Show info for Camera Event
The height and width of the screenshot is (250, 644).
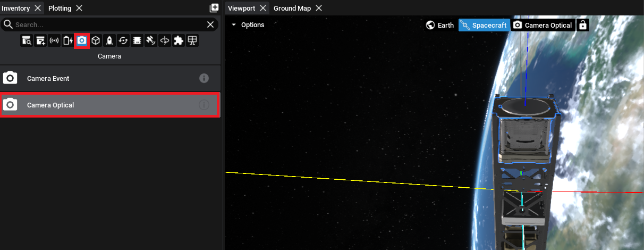(x=204, y=78)
